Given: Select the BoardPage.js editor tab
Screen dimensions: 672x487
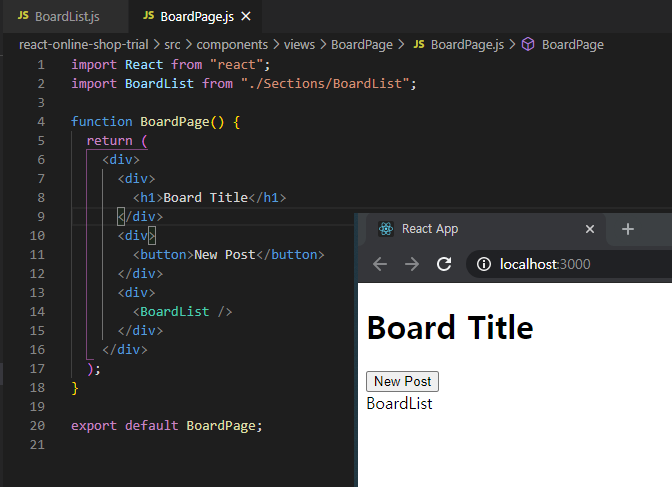Looking at the screenshot, I should pyautogui.click(x=195, y=16).
